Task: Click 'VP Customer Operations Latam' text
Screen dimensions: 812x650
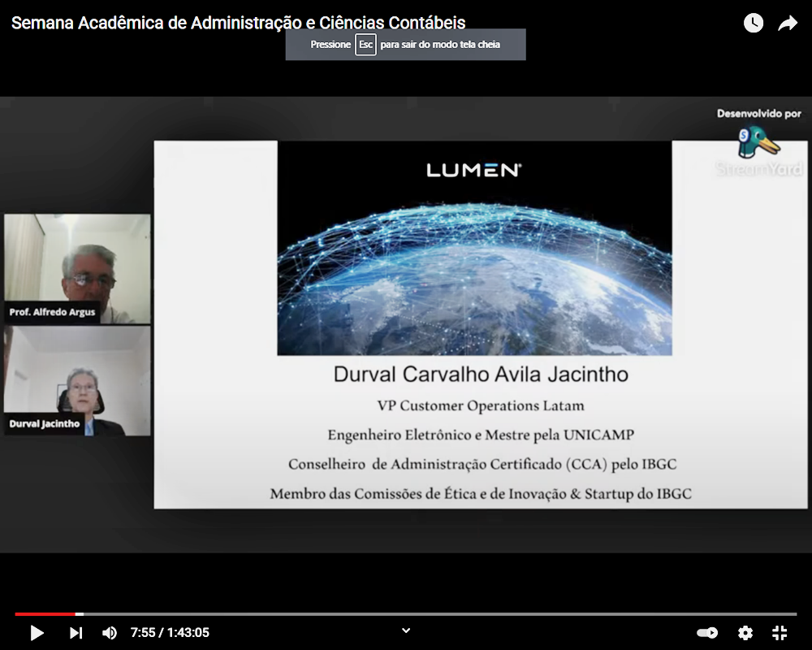Action: point(481,406)
